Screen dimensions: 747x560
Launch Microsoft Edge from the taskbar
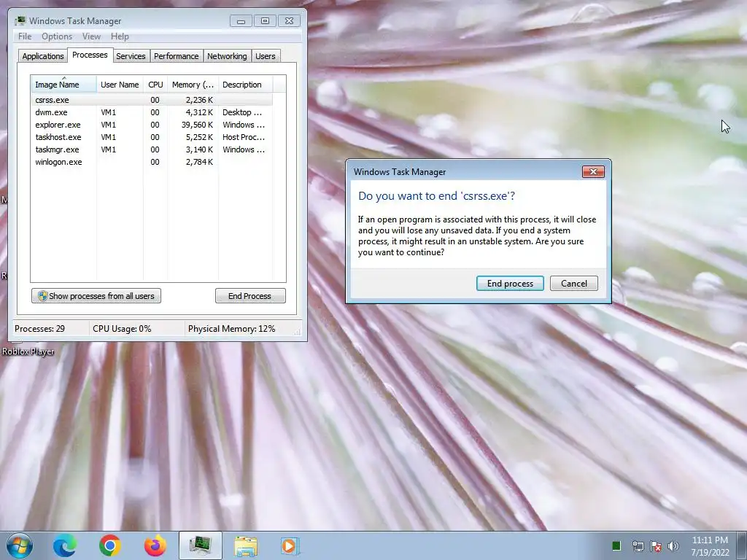65,545
